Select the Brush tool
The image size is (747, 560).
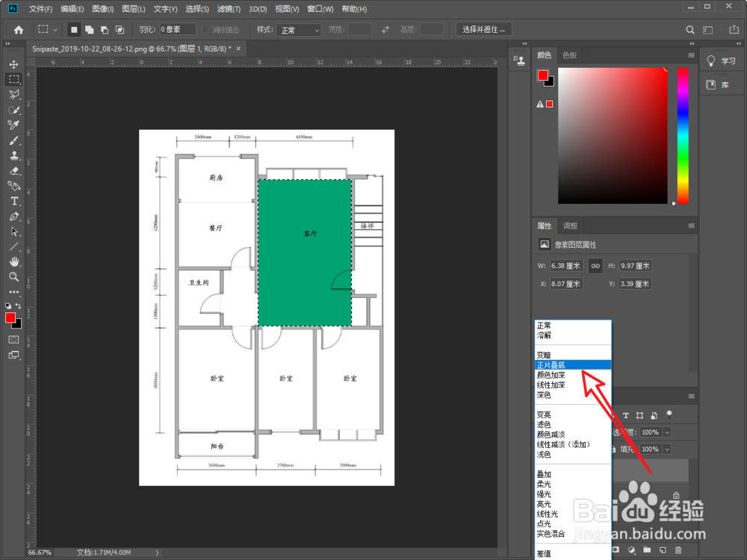(13, 140)
